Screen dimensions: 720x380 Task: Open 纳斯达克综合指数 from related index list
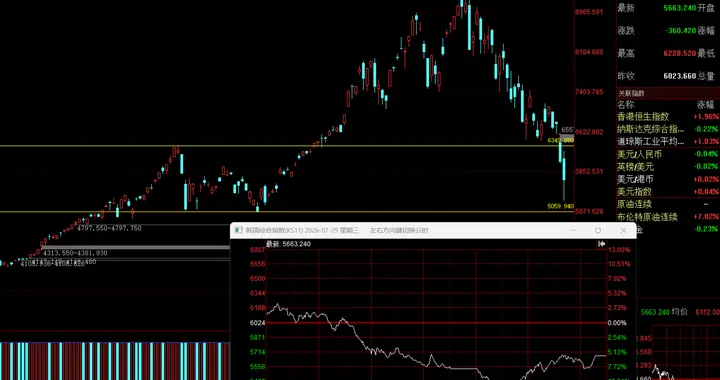point(668,129)
